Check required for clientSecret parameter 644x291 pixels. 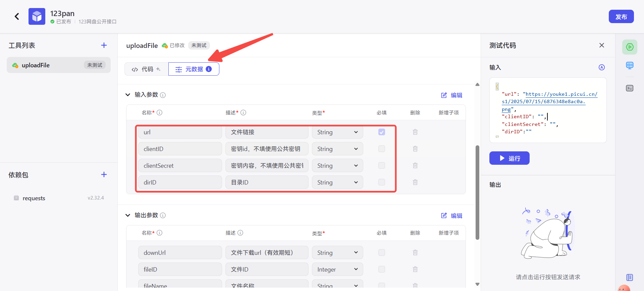click(x=382, y=165)
